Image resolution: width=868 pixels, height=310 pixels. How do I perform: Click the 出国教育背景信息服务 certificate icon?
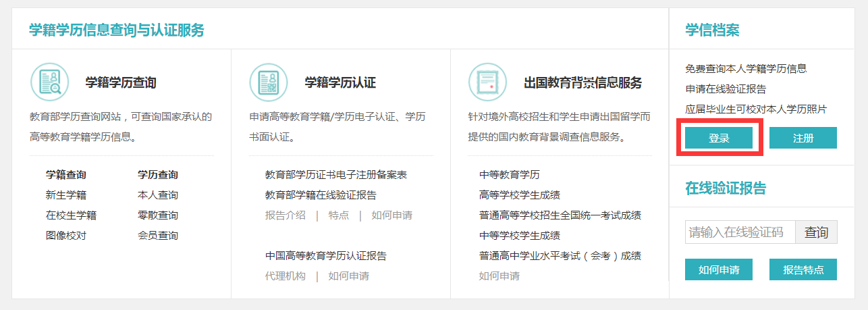click(487, 82)
